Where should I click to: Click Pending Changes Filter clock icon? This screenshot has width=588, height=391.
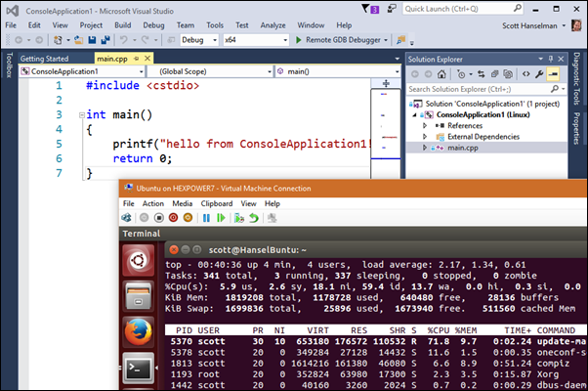(461, 74)
